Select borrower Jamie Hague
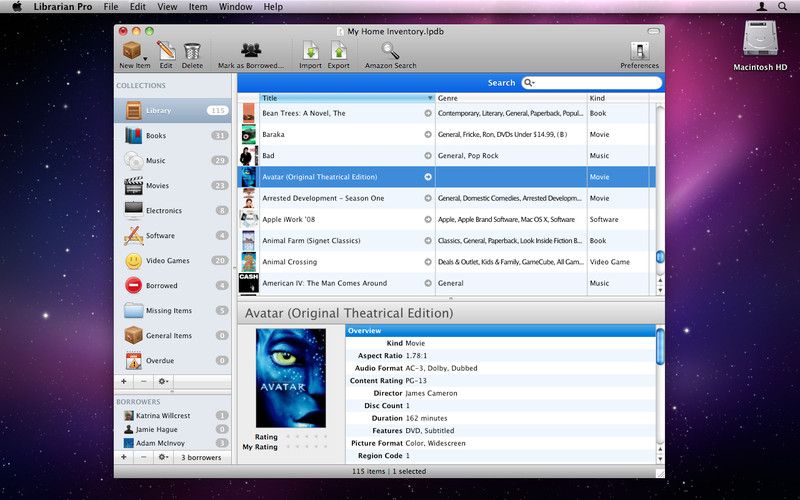 point(173,429)
